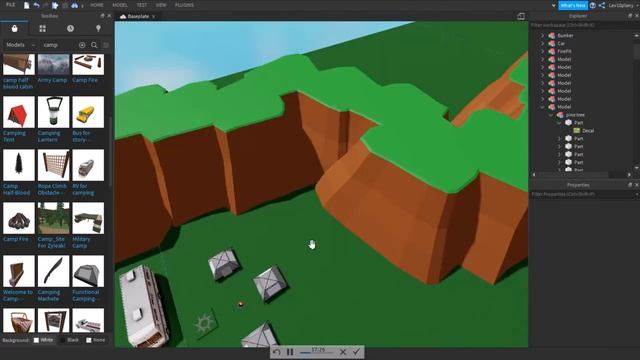This screenshot has height=360, width=640.
Task: Select the Camping Lantern model thumbnail
Action: coord(53,112)
